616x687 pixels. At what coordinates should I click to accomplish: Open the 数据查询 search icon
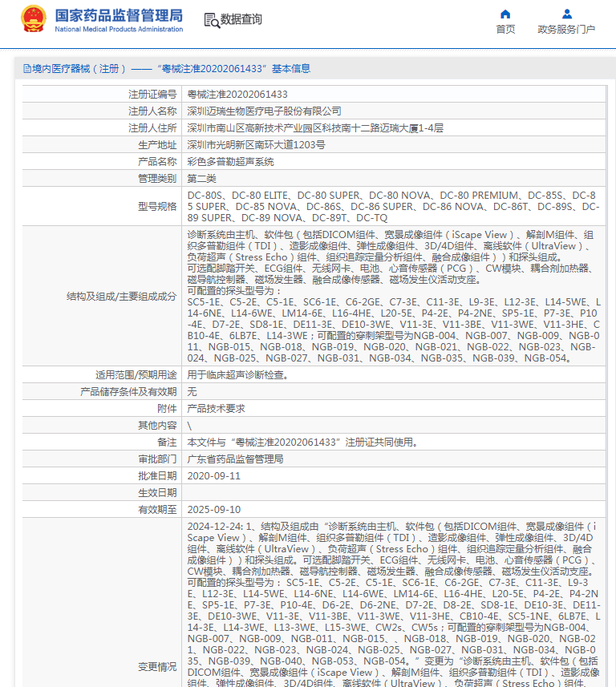(x=212, y=20)
